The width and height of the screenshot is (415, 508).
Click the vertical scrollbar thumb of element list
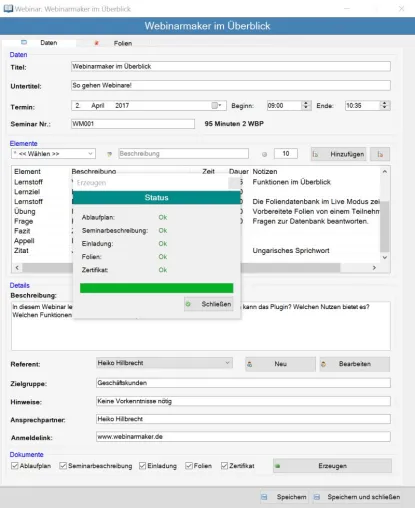pos(385,226)
